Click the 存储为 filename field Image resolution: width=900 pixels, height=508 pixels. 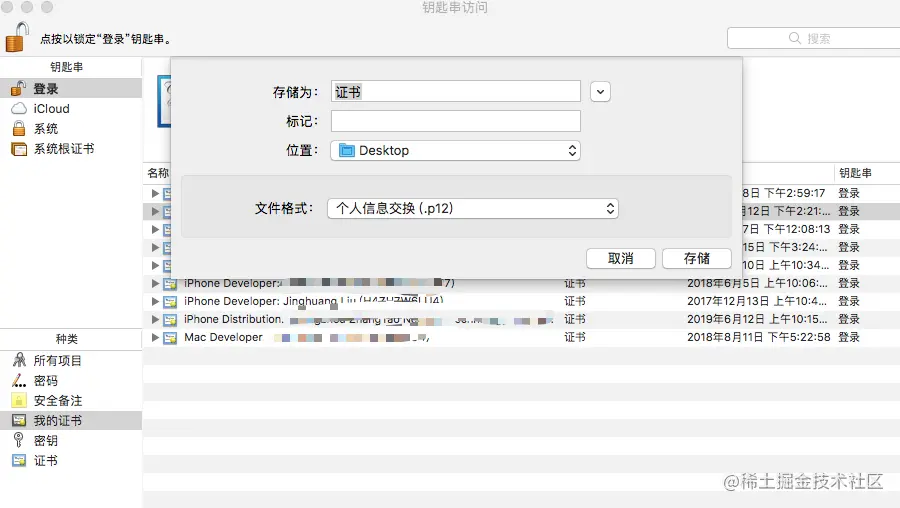pyautogui.click(x=456, y=92)
